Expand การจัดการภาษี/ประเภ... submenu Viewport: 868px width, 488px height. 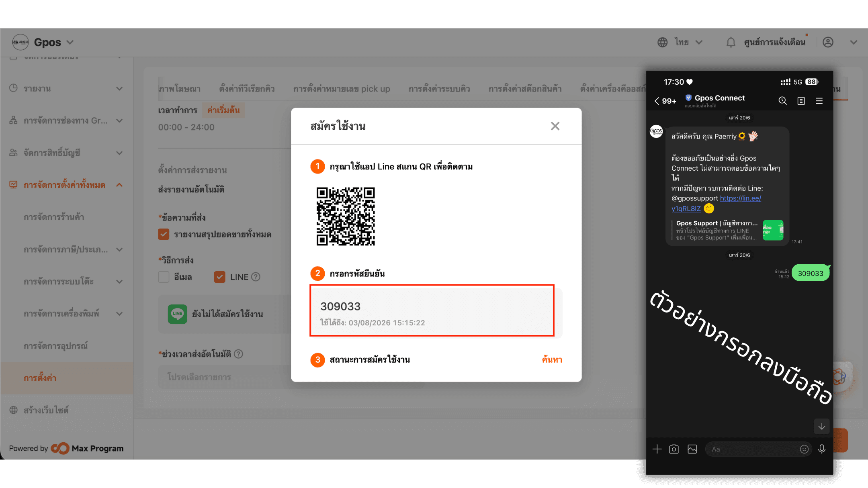tap(119, 249)
